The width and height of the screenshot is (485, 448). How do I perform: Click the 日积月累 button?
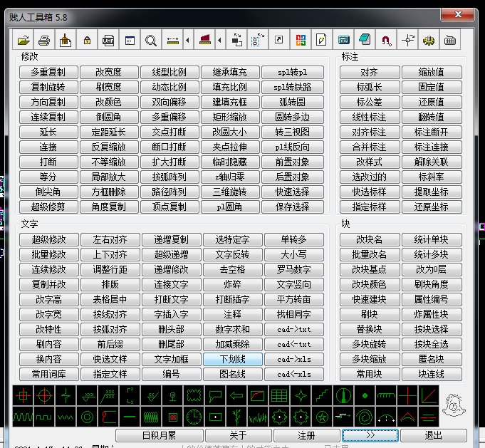point(160,435)
